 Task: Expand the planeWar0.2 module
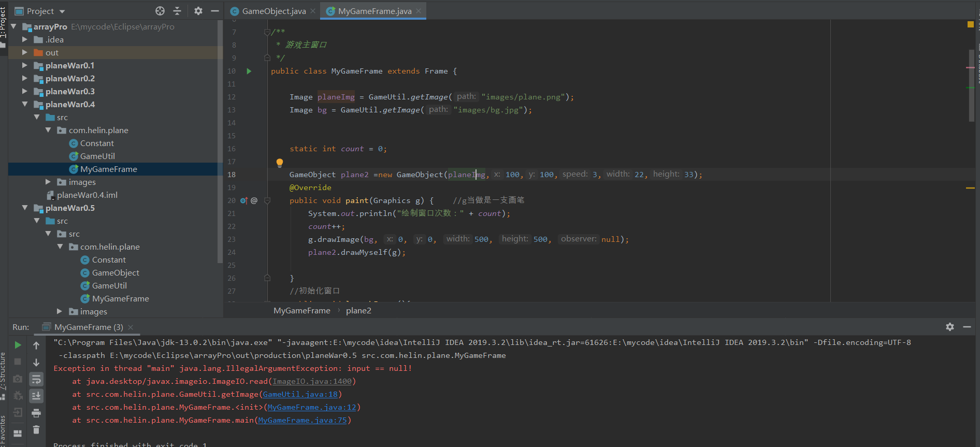[25, 78]
